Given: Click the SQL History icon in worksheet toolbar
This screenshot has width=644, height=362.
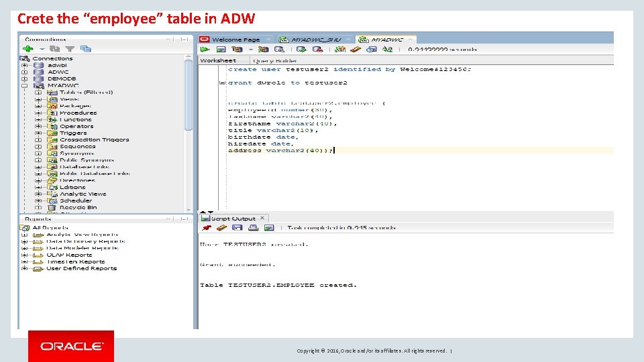Looking at the screenshot, I should point(371,49).
